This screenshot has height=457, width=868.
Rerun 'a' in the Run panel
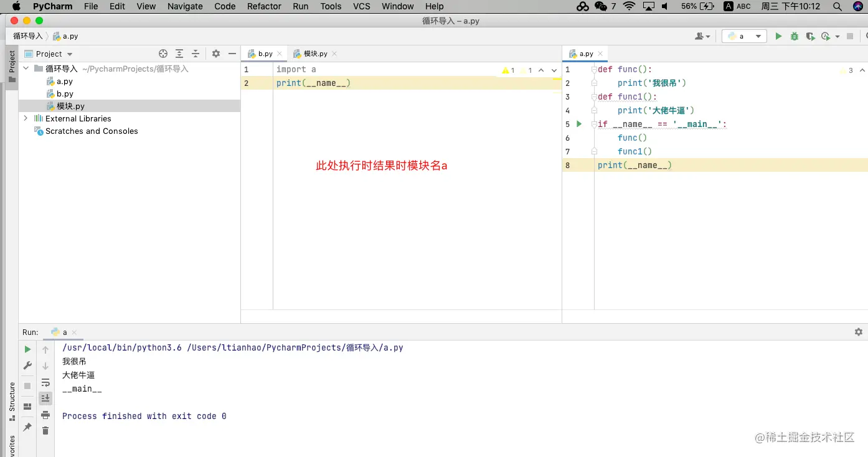click(27, 350)
